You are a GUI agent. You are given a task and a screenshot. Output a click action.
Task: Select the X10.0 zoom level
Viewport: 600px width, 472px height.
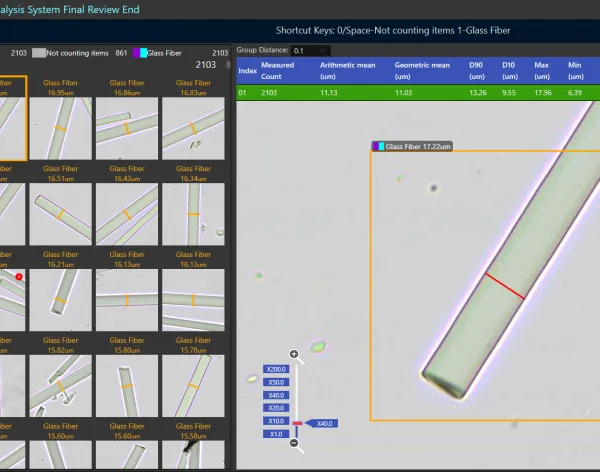tap(276, 421)
